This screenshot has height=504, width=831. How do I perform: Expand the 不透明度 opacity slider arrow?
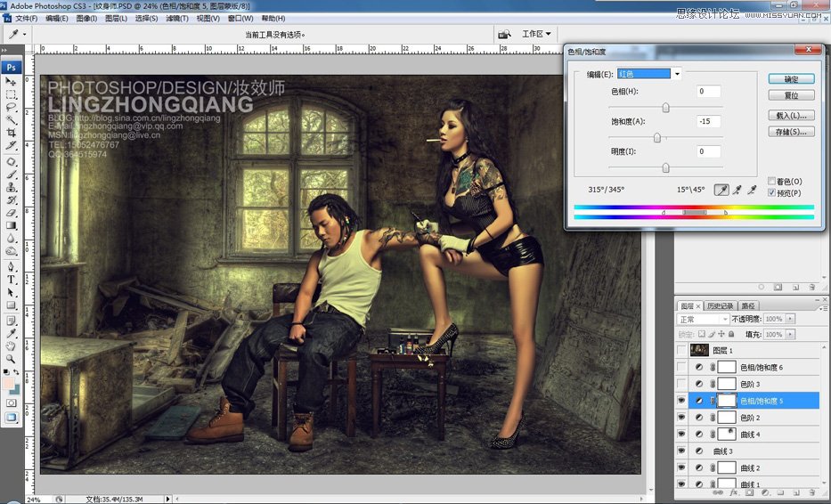pos(791,319)
